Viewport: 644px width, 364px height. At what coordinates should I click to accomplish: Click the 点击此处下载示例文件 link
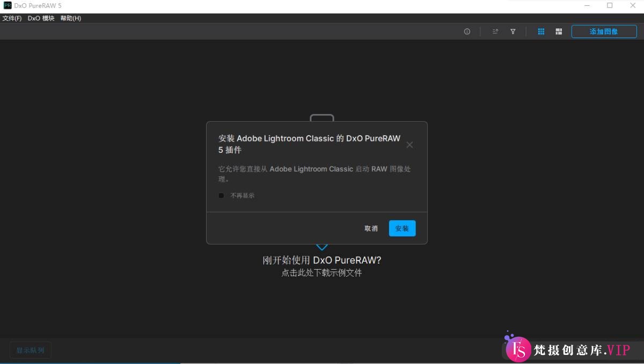click(x=322, y=273)
